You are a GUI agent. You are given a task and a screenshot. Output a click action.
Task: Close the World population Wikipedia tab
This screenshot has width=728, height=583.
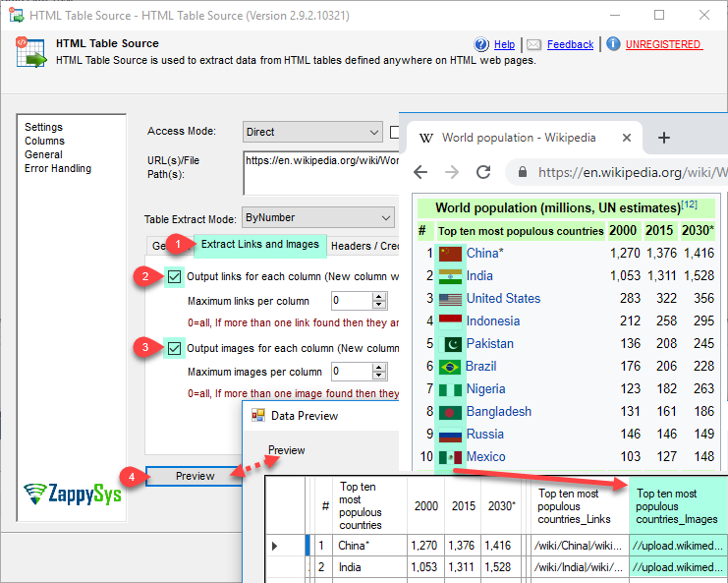(627, 138)
